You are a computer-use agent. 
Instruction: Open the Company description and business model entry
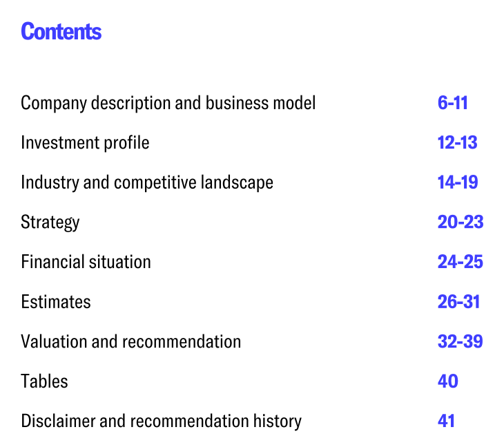pyautogui.click(x=168, y=103)
